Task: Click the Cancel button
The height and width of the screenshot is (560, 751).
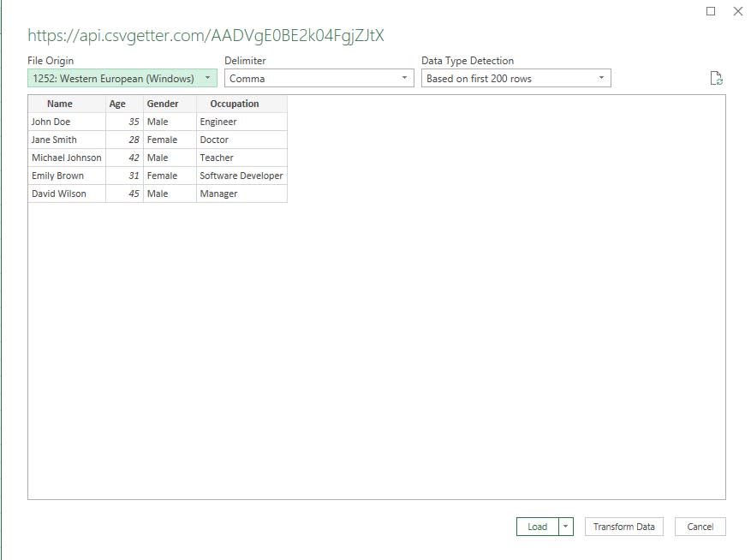Action: click(x=700, y=527)
